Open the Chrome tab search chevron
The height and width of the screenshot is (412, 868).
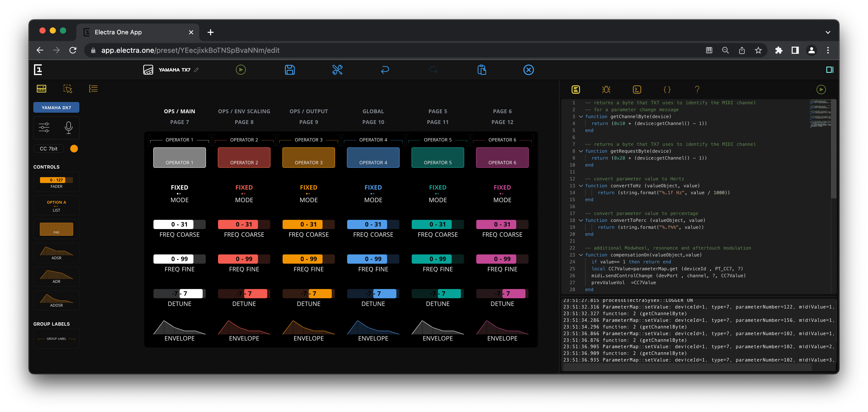[x=828, y=32]
